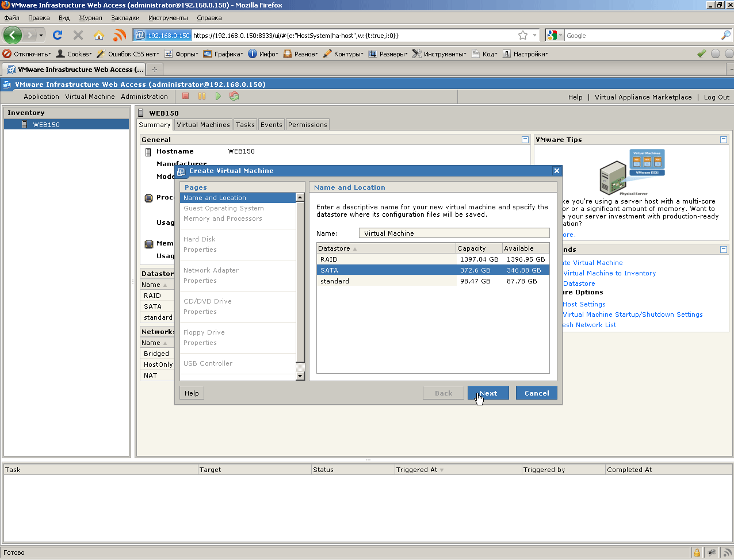Viewport: 734px width, 560px height.
Task: Click the Firefox forward navigation arrow
Action: 29,36
